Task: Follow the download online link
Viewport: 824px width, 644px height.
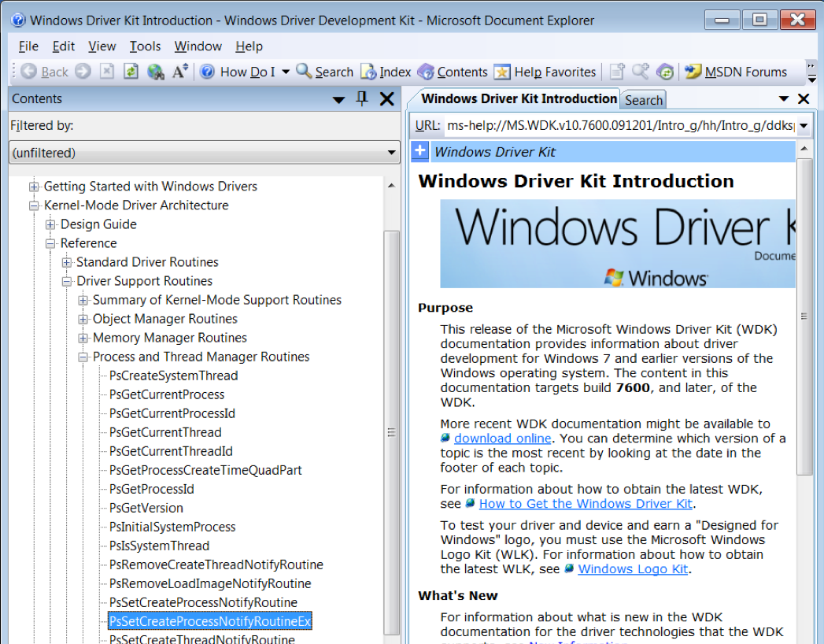Action: [502, 439]
